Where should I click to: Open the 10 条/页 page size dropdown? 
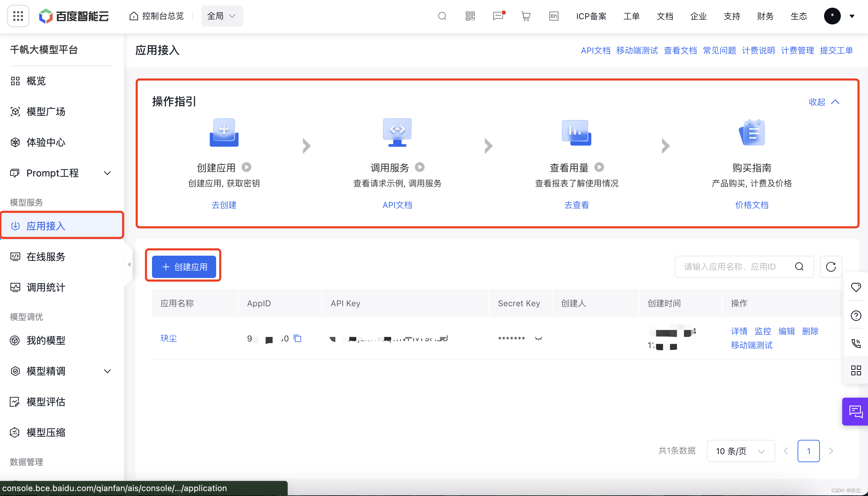(740, 451)
